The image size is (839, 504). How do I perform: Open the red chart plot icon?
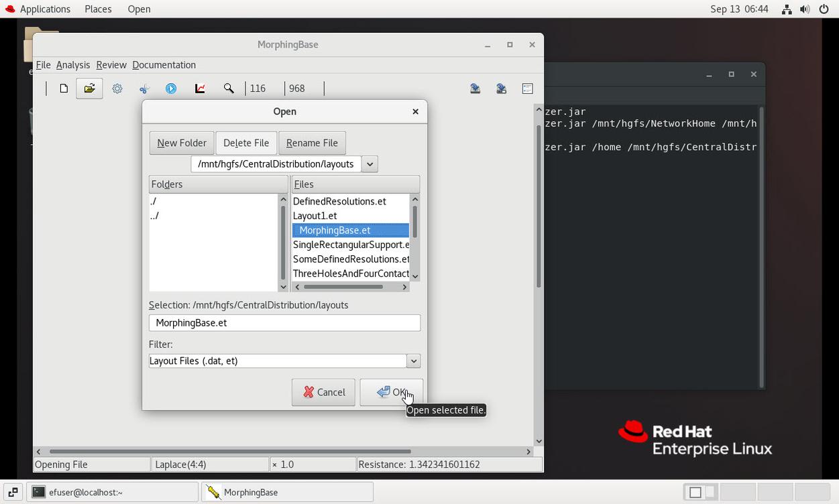pyautogui.click(x=200, y=88)
